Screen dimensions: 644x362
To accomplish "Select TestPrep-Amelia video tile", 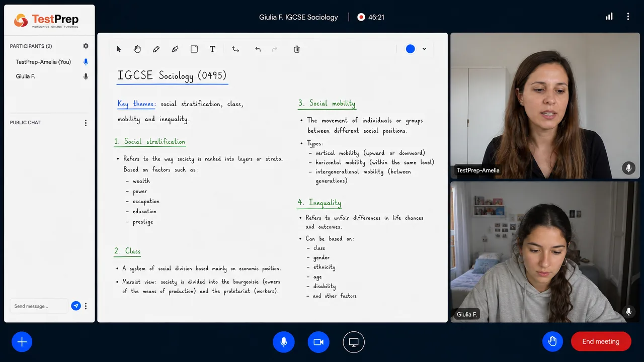I will pyautogui.click(x=545, y=106).
